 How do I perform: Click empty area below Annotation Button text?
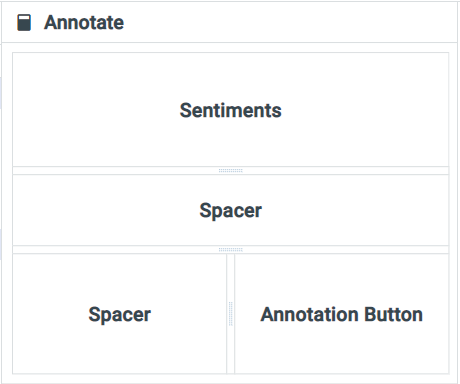[342, 348]
